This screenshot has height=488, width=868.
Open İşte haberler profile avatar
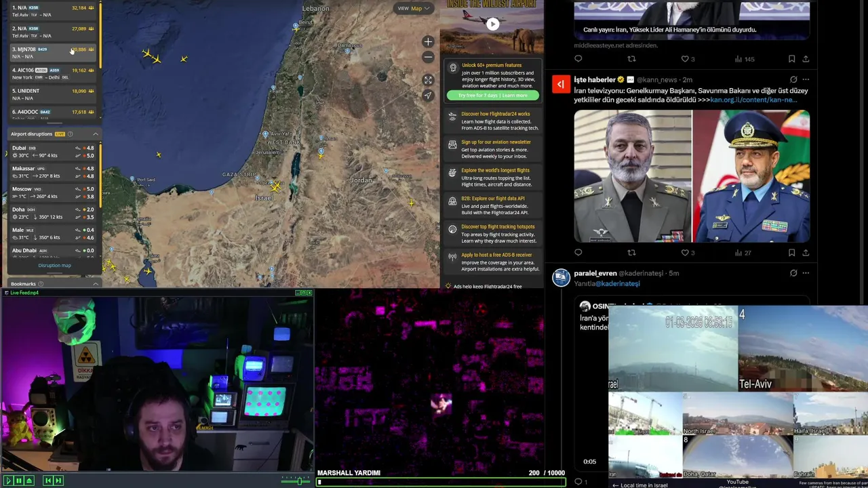pyautogui.click(x=561, y=84)
